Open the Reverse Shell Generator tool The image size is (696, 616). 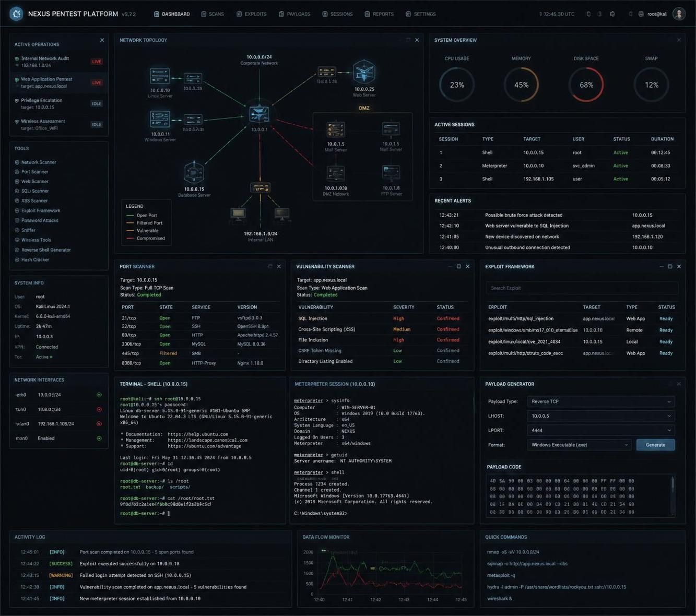[x=45, y=250]
